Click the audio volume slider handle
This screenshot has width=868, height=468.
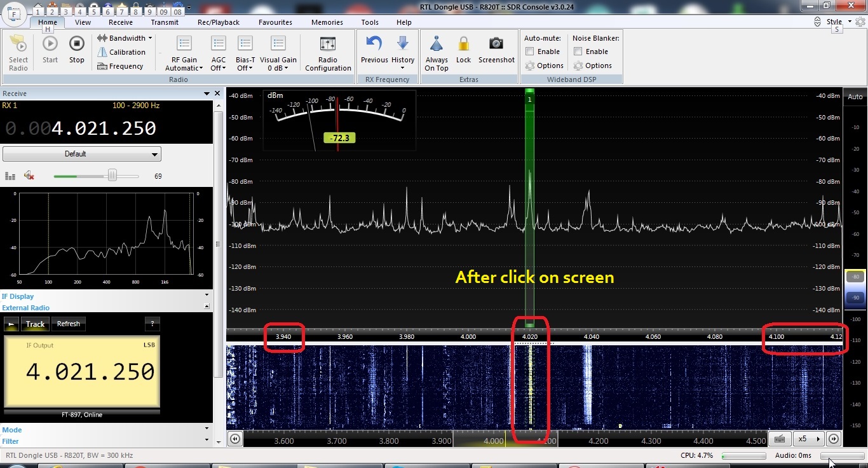(112, 175)
